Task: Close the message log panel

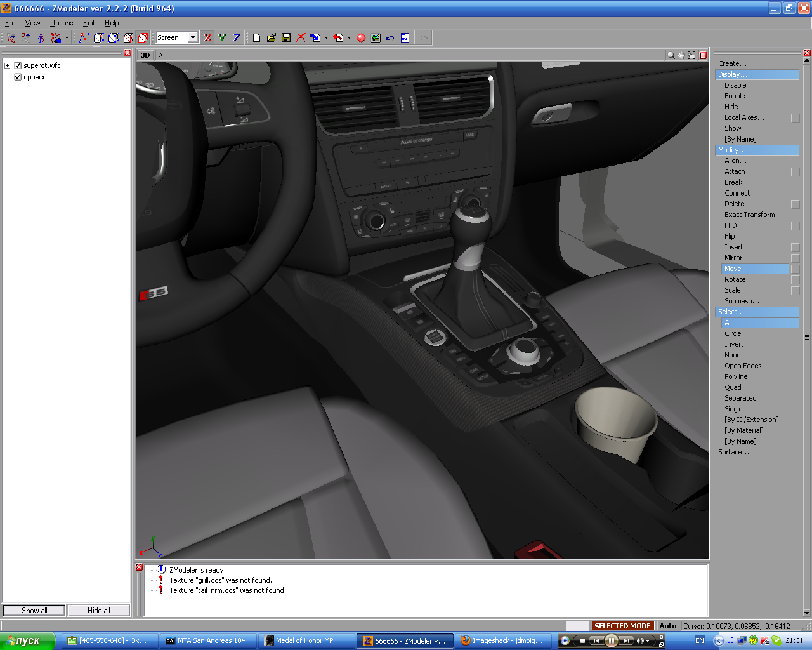Action: pyautogui.click(x=140, y=567)
